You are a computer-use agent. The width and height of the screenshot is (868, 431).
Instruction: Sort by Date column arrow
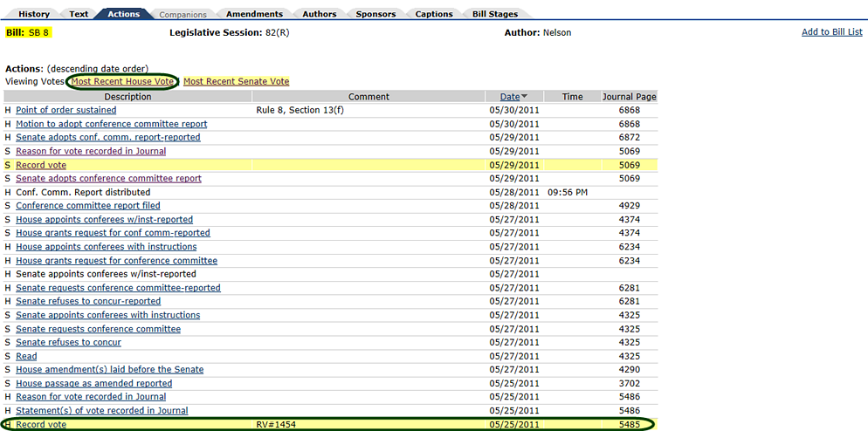[524, 97]
